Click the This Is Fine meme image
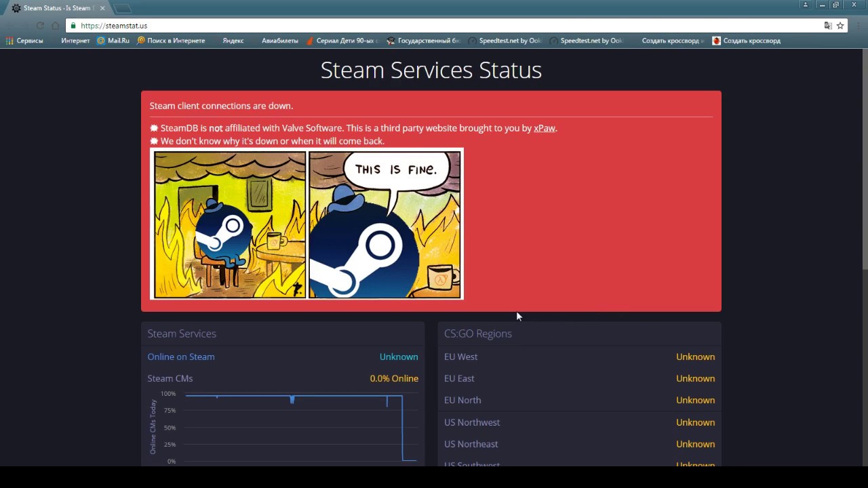The image size is (868, 488). [x=307, y=224]
